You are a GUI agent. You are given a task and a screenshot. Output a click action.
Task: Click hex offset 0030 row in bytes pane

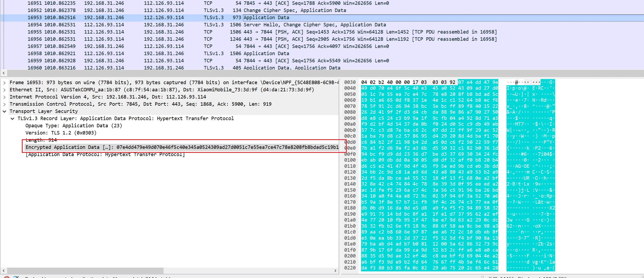coord(350,82)
